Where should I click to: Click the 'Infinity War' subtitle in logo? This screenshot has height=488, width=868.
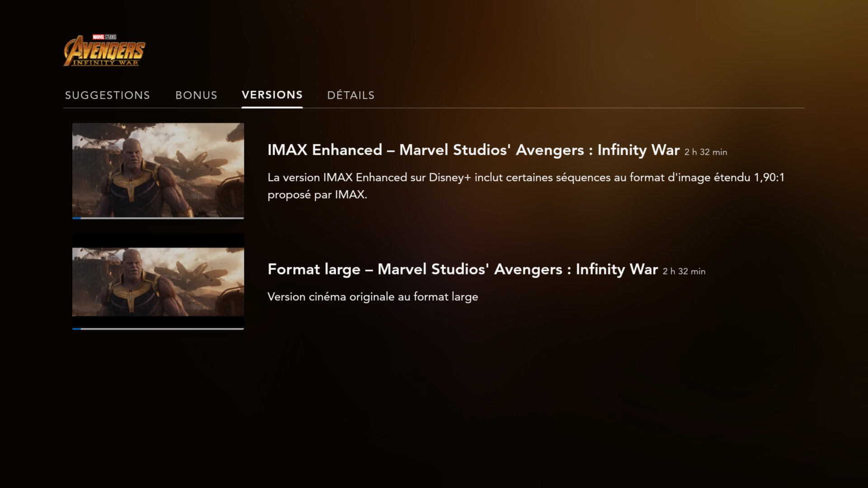click(x=106, y=63)
